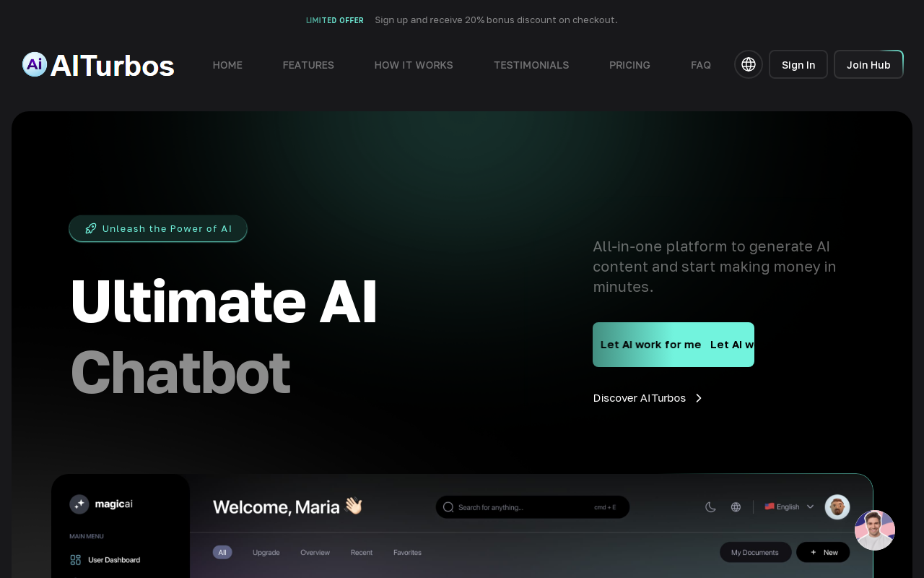Toggle dark mode moon icon
Screen dimensions: 924x578
pyautogui.click(x=710, y=507)
